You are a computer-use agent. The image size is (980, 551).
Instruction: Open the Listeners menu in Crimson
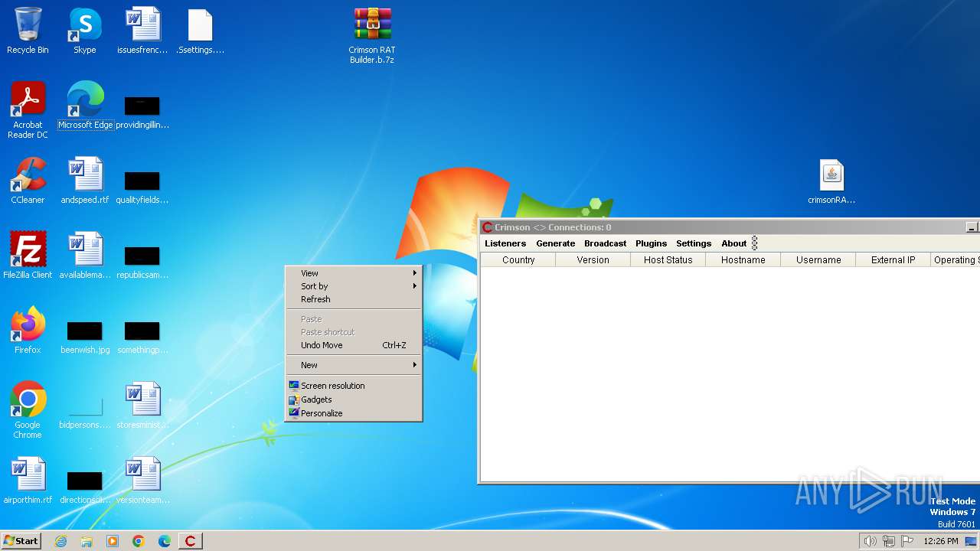[505, 243]
